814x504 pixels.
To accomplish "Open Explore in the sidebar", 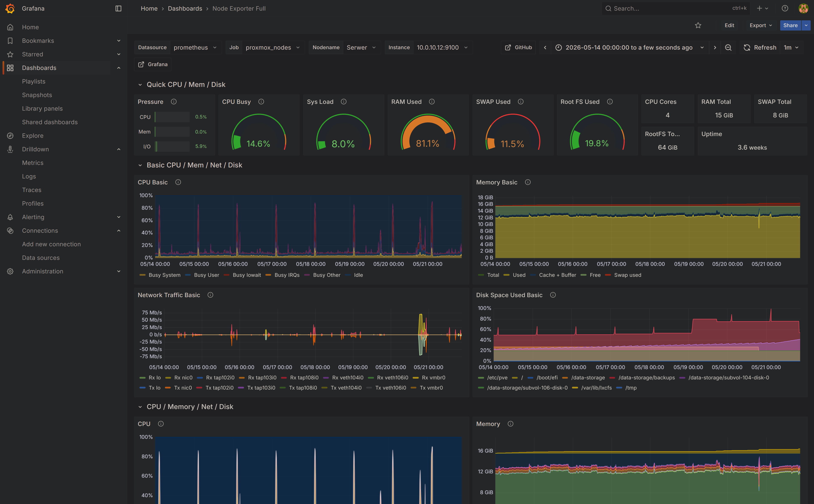I will pos(33,136).
